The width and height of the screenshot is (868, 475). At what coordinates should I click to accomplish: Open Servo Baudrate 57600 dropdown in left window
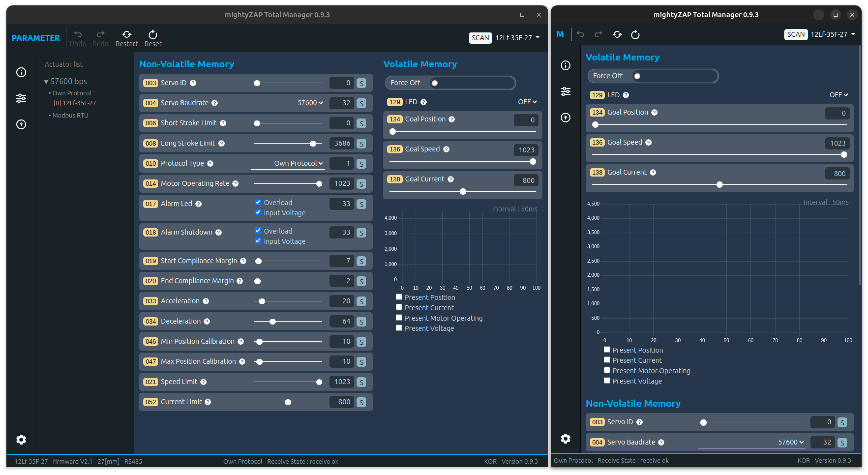(310, 103)
